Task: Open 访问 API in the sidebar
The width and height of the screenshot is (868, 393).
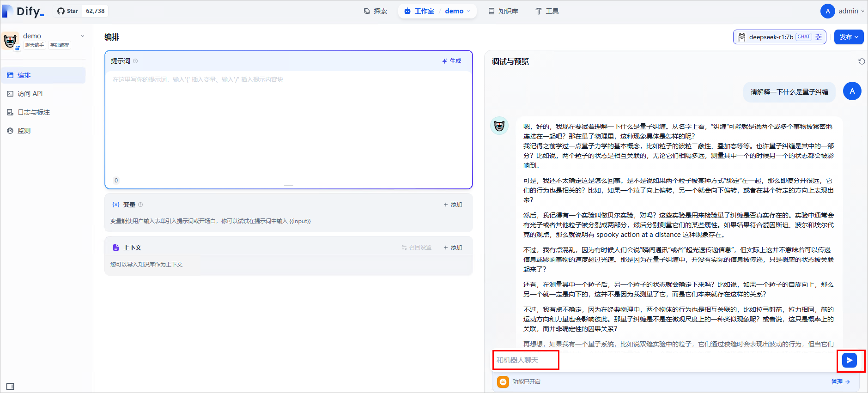Action: 43,94
